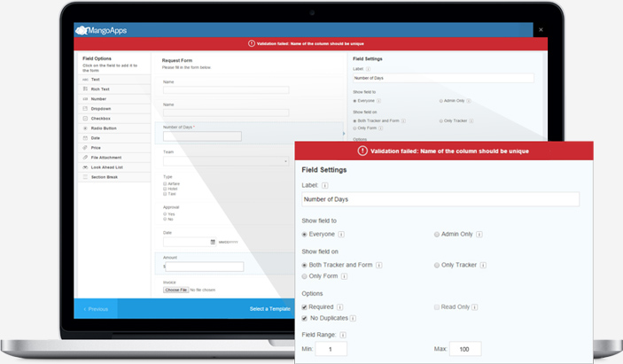
Task: Add a Price field from Field Options
Action: (114, 148)
